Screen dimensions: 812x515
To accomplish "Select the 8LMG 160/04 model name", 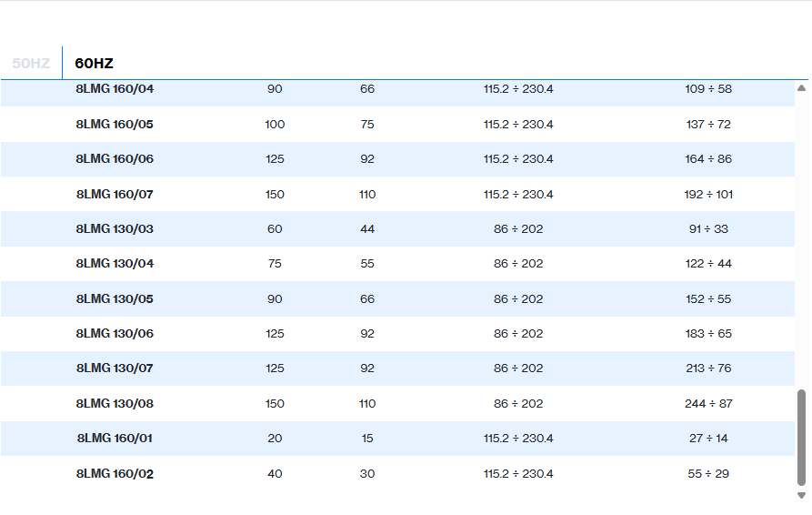I will click(115, 89).
